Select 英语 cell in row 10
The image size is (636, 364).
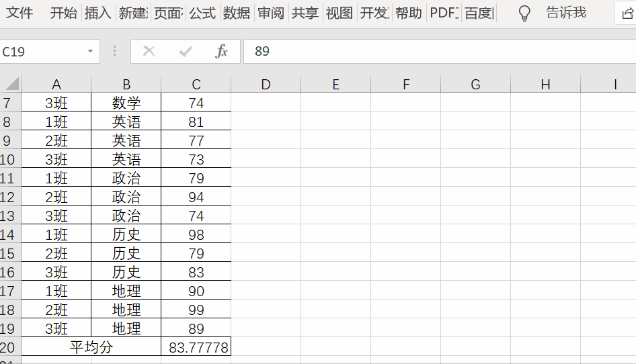pos(126,159)
